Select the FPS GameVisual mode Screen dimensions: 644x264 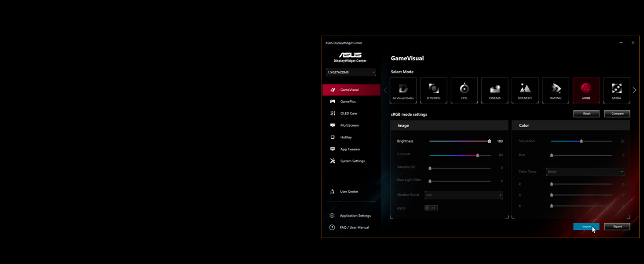[x=464, y=90]
